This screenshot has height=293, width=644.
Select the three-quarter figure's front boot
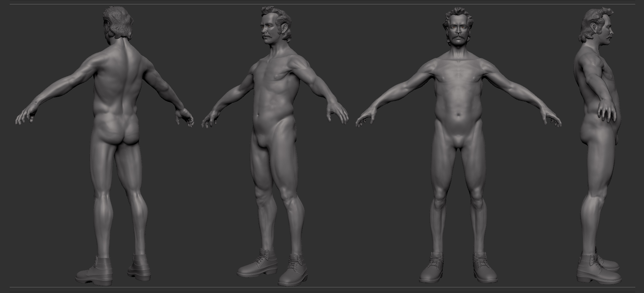pyautogui.click(x=293, y=269)
